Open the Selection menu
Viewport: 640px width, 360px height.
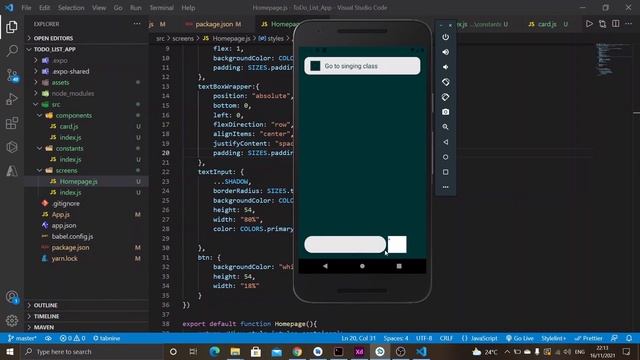(71, 8)
